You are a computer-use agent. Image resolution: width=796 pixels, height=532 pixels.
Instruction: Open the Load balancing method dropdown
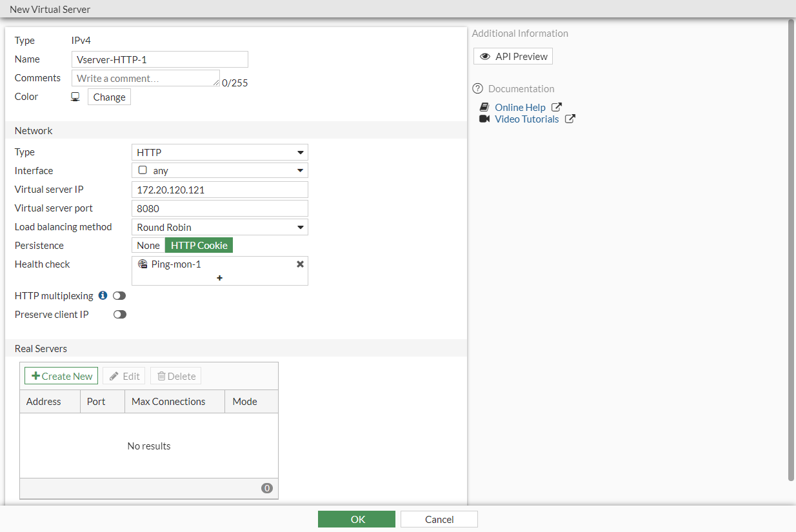tap(299, 226)
